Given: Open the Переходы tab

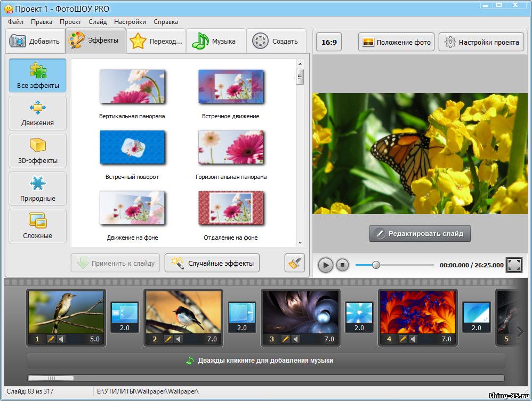Looking at the screenshot, I should click(156, 42).
